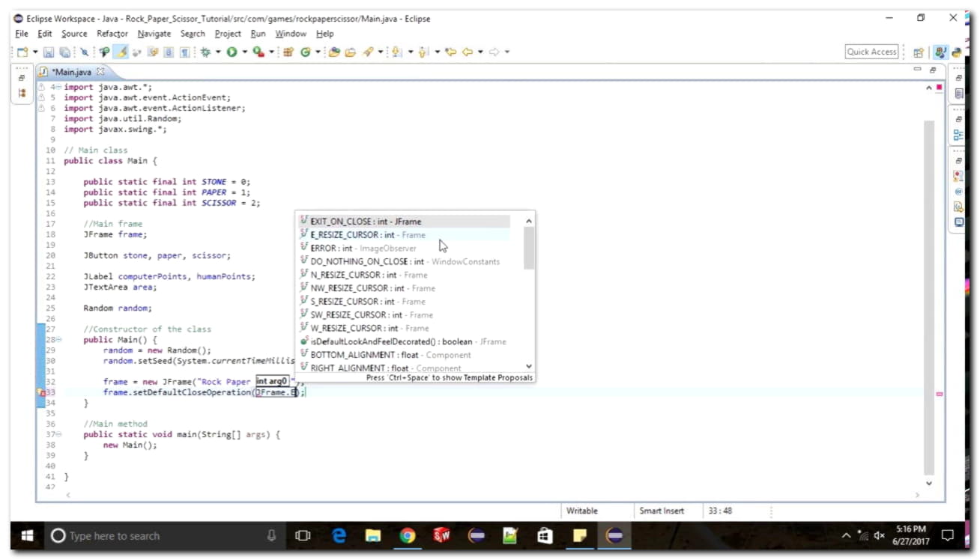Open the Problems view icon in right trim
The image size is (980, 560).
pos(959,177)
